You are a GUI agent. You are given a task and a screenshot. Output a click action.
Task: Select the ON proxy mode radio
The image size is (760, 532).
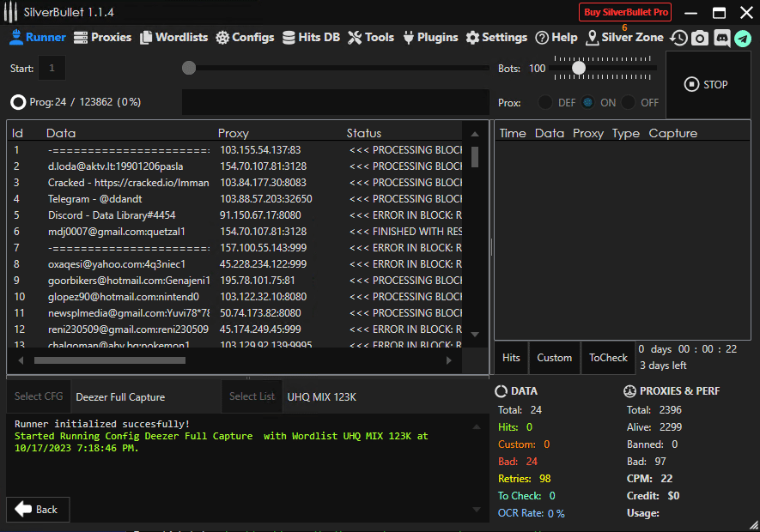coord(587,103)
